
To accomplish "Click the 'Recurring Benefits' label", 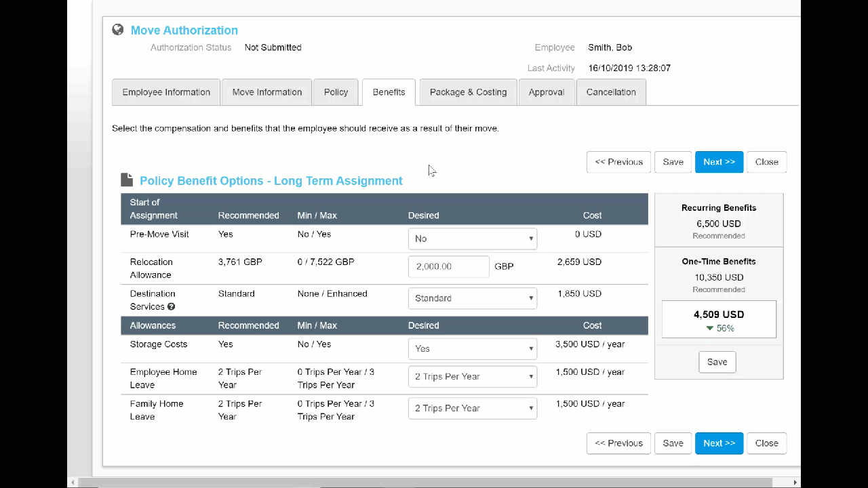I will pyautogui.click(x=719, y=208).
